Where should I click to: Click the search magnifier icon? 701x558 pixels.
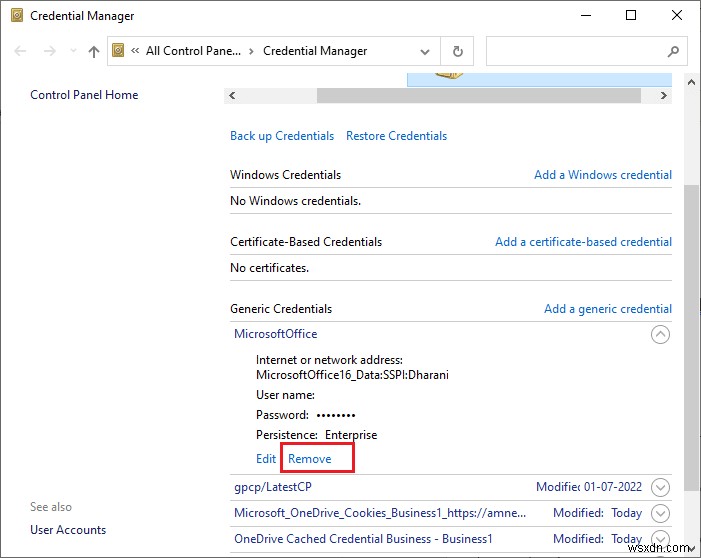click(672, 51)
